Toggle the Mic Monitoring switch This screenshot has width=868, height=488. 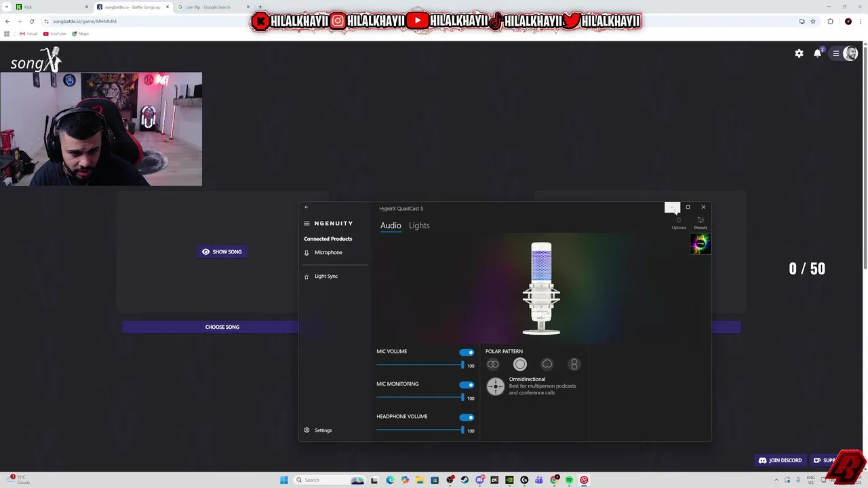click(467, 385)
